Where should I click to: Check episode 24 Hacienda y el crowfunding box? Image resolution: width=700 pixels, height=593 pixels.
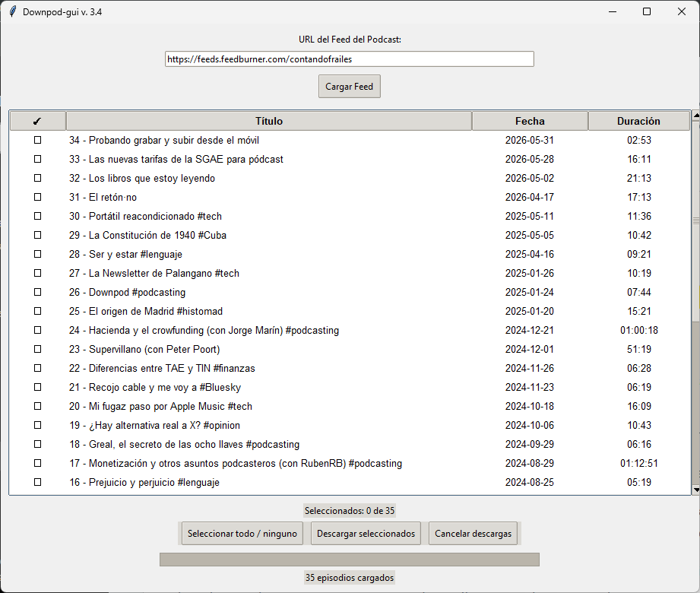tap(37, 330)
